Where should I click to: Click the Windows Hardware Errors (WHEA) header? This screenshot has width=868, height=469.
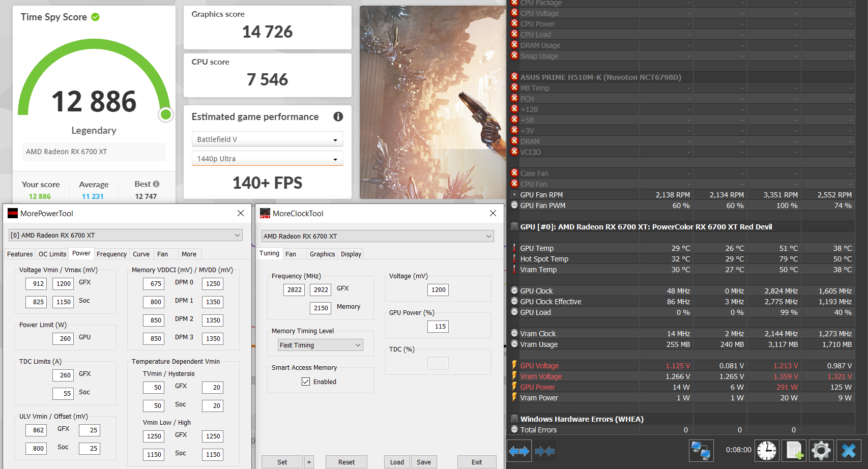[x=582, y=419]
